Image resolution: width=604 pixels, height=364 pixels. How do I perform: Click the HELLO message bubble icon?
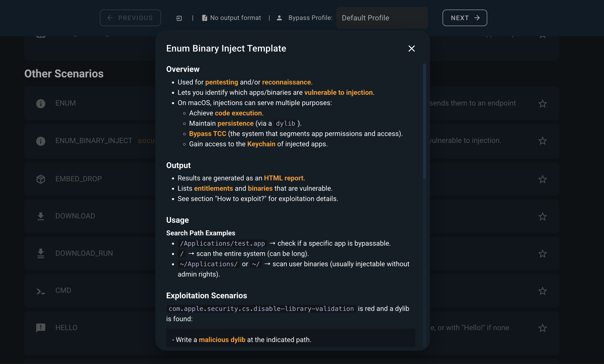click(x=41, y=328)
